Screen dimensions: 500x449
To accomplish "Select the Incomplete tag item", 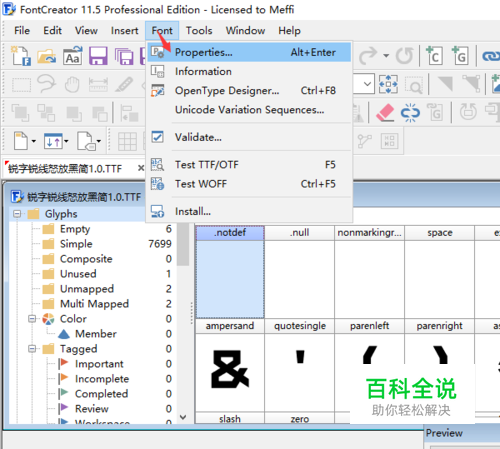I will (x=102, y=379).
